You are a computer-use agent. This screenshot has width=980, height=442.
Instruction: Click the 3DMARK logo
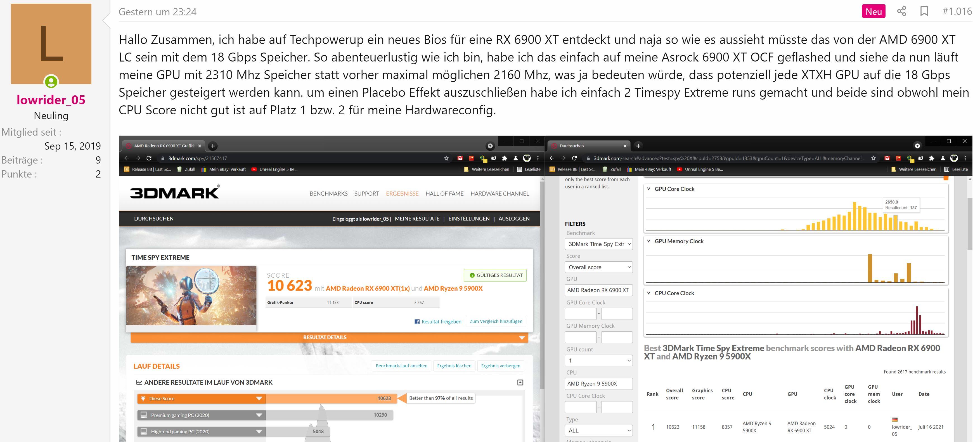(x=175, y=192)
